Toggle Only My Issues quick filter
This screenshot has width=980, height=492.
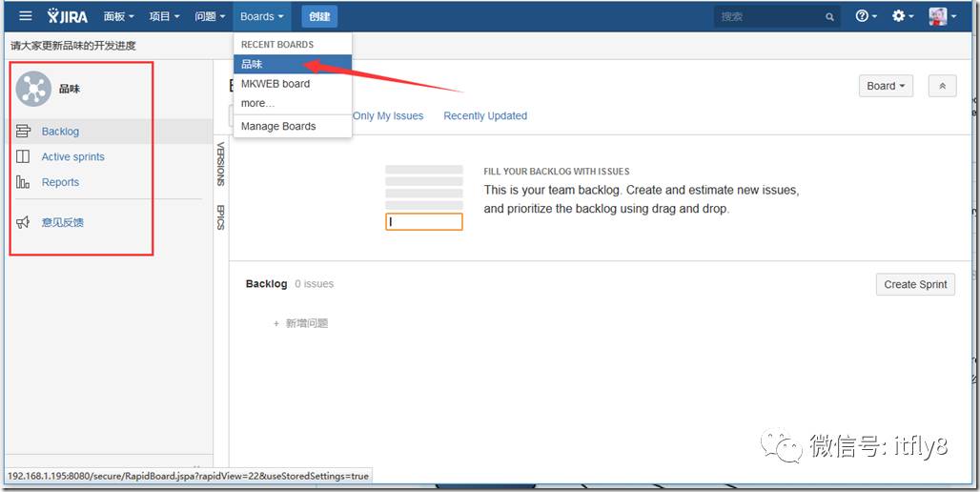[x=388, y=115]
